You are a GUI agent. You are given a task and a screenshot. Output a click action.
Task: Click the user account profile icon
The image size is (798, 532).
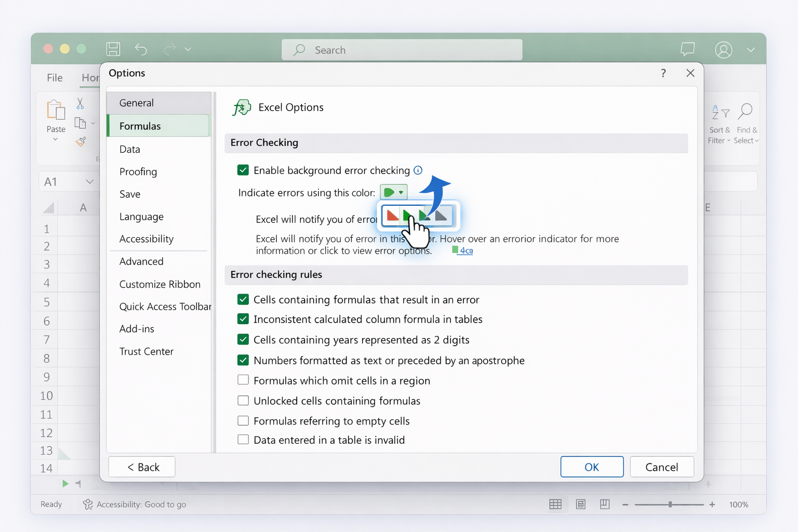point(724,50)
